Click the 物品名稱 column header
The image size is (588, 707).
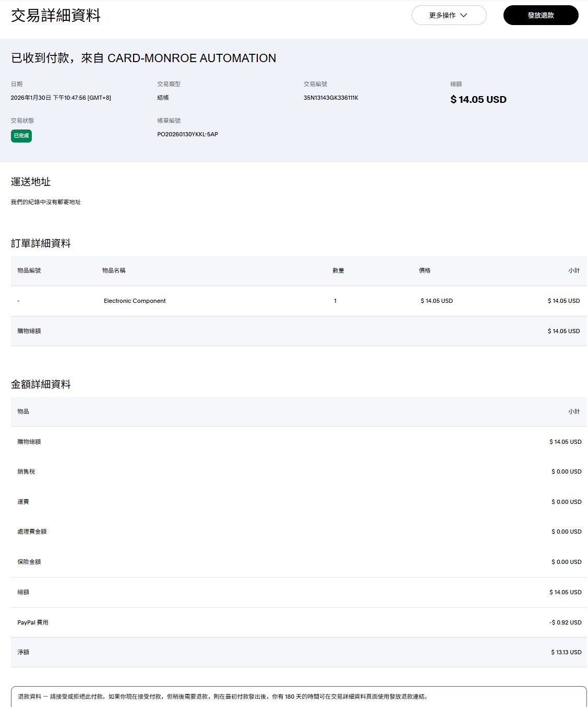pyautogui.click(x=114, y=270)
